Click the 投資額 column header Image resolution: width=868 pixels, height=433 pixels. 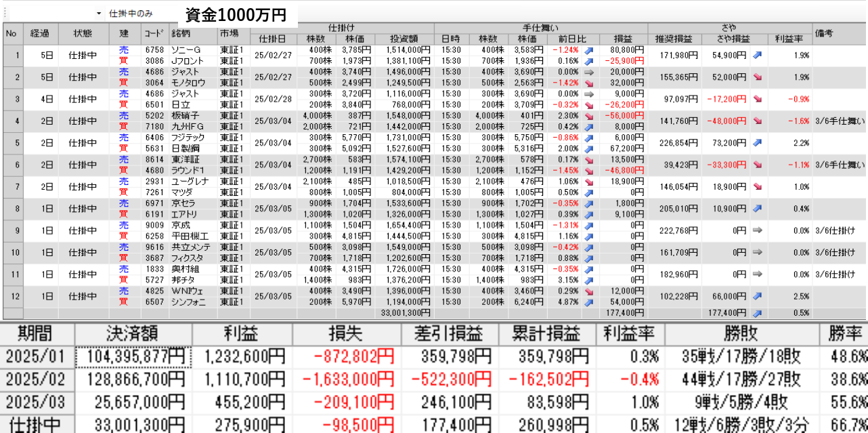[403, 39]
